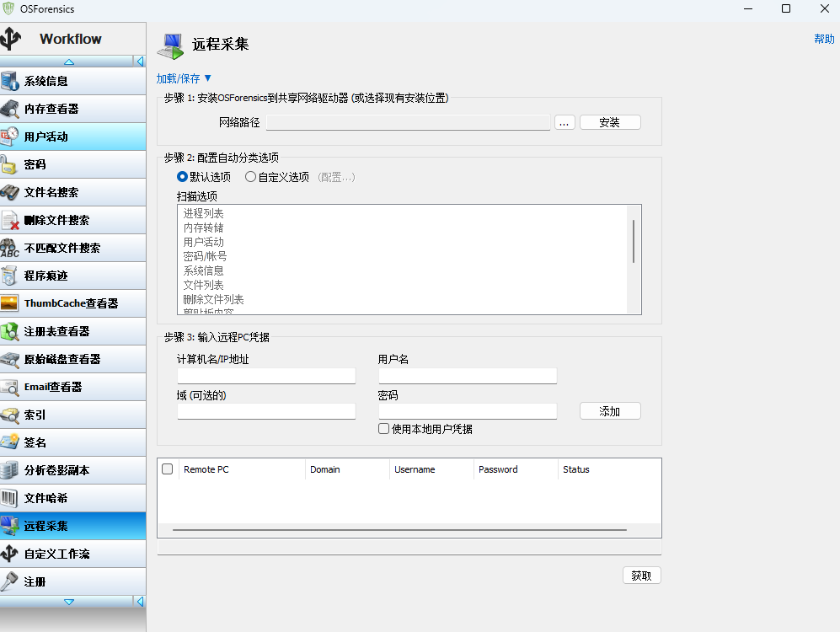Select the 自定义选项 radio button
The image size is (840, 632).
pos(250,177)
